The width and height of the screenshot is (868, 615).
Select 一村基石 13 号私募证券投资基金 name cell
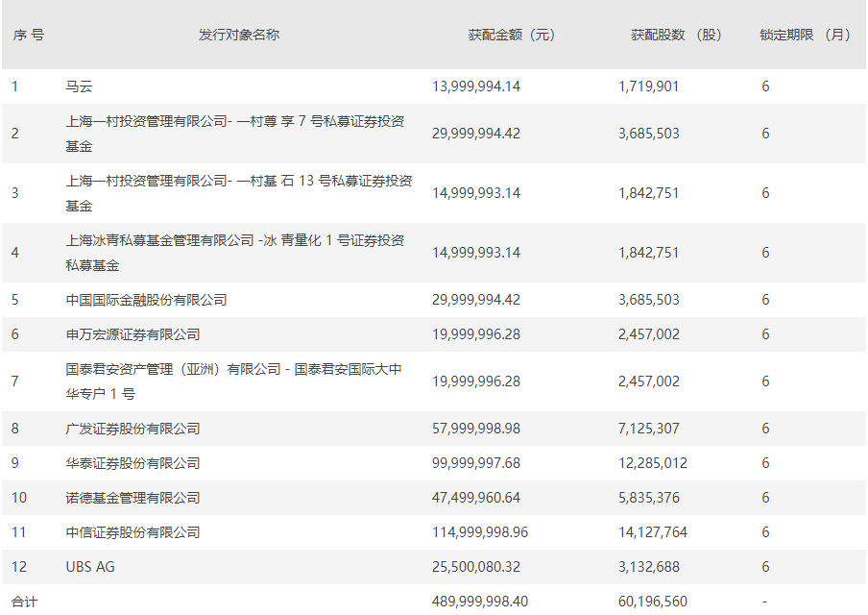point(239,193)
